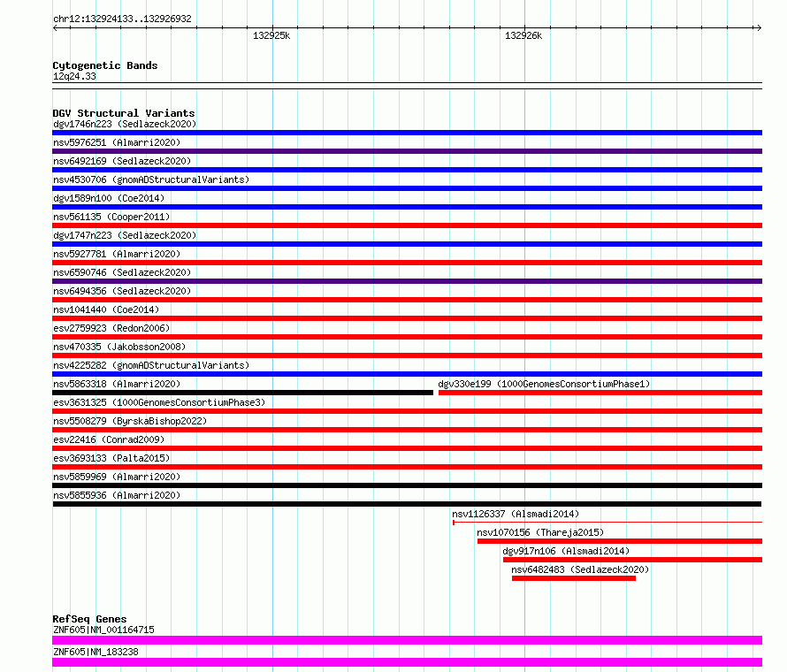Select the esv3693133 (Palta2015) label

click(111, 458)
